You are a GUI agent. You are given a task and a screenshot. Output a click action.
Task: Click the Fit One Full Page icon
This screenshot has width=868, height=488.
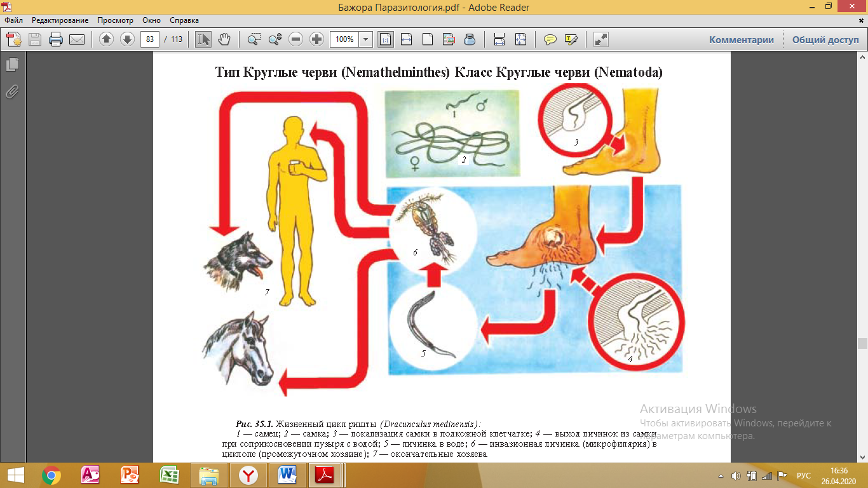(x=428, y=39)
